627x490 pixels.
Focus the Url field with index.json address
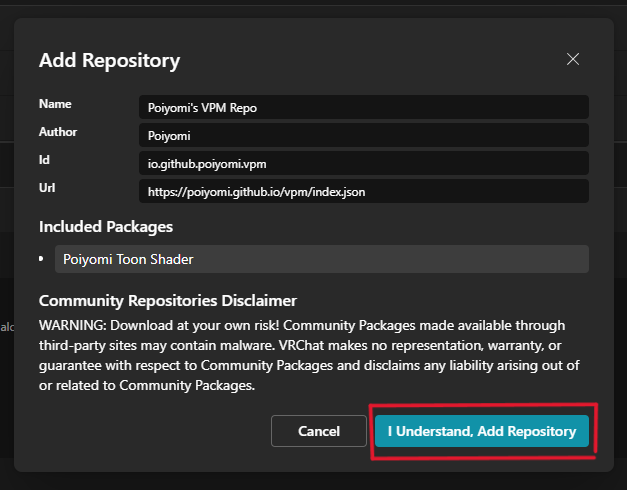[363, 190]
